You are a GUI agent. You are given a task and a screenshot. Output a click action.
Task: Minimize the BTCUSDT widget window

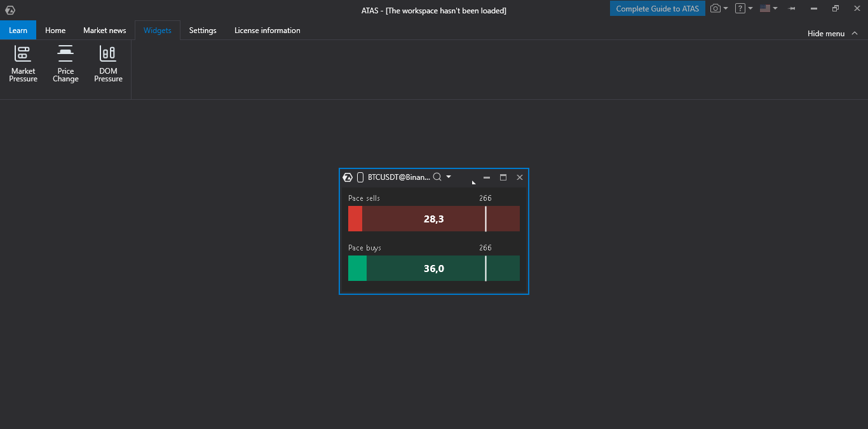point(487,177)
